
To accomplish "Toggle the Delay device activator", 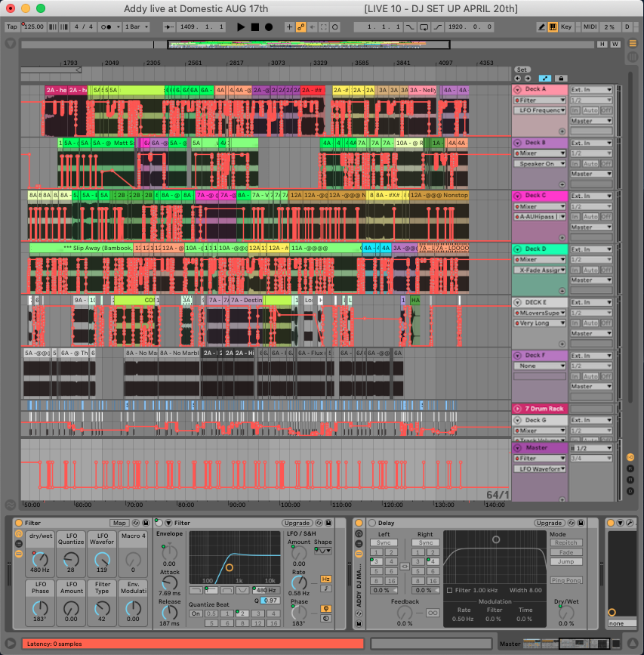I will coord(372,523).
